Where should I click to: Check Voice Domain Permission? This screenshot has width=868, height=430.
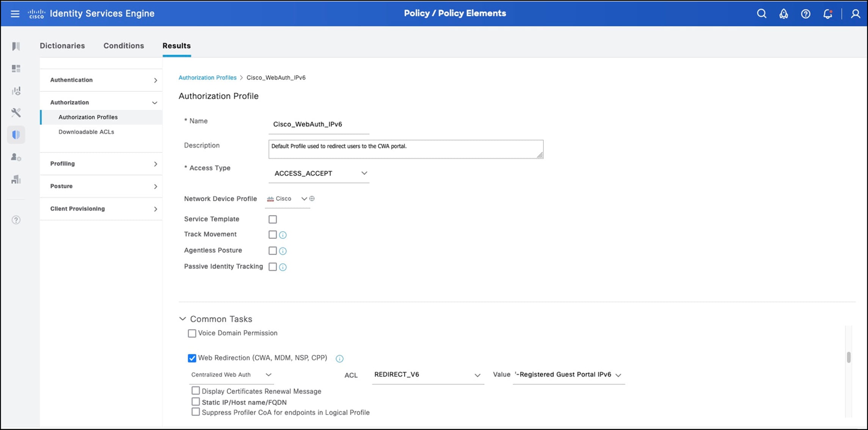click(x=192, y=333)
